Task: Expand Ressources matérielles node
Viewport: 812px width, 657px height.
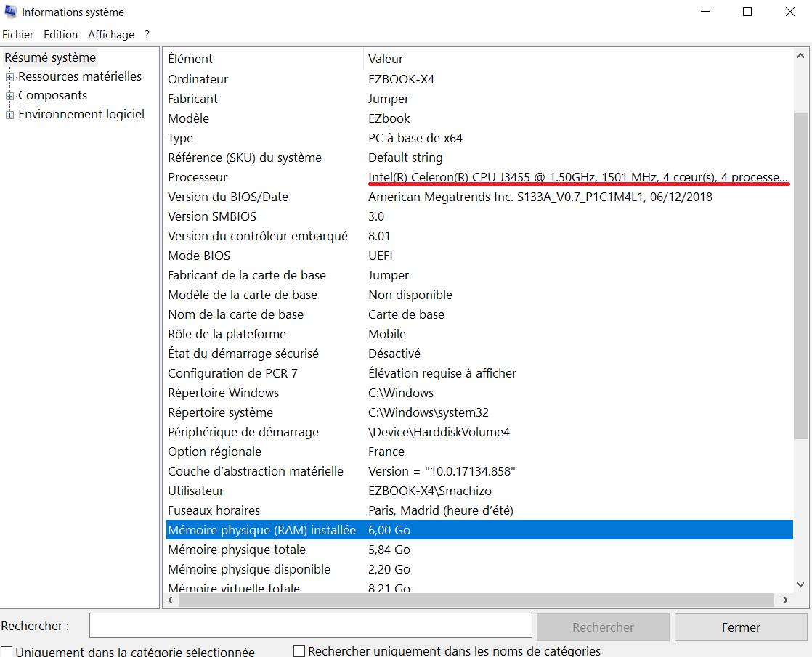Action: click(9, 77)
